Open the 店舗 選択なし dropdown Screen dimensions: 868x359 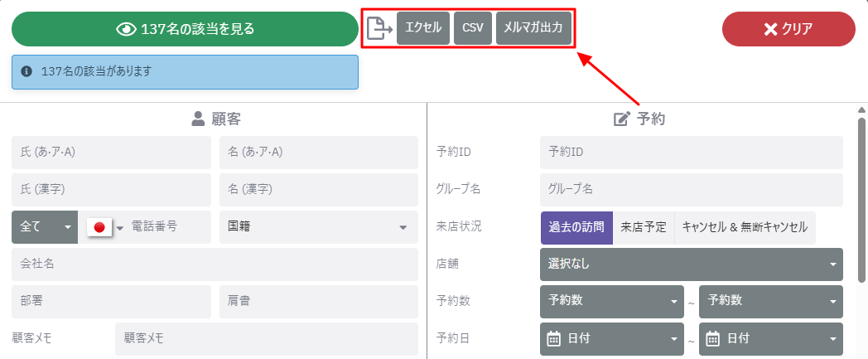click(x=692, y=264)
